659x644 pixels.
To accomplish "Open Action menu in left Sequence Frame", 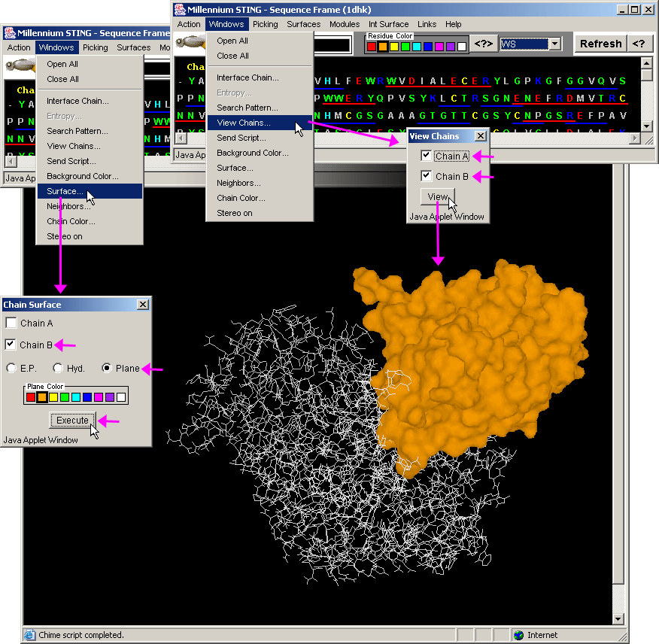I will [x=19, y=47].
